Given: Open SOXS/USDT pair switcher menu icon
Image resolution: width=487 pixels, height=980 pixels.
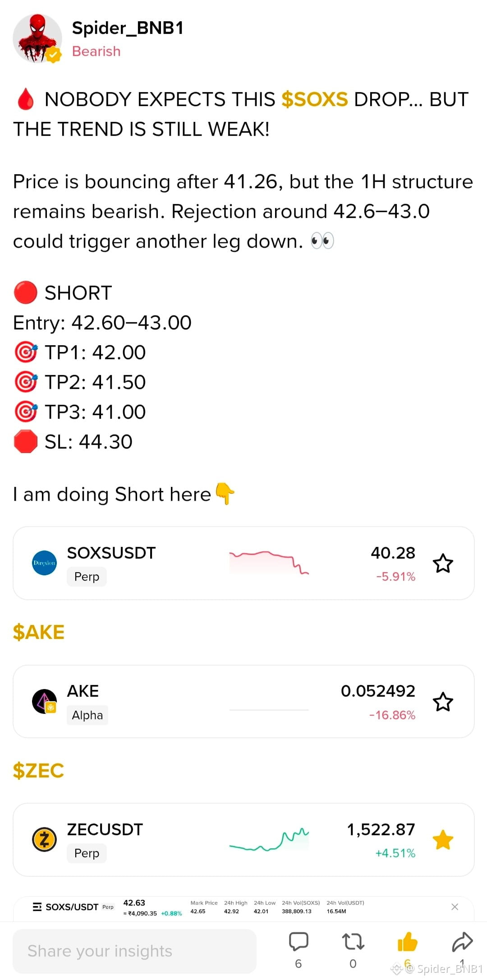Looking at the screenshot, I should 37,907.
